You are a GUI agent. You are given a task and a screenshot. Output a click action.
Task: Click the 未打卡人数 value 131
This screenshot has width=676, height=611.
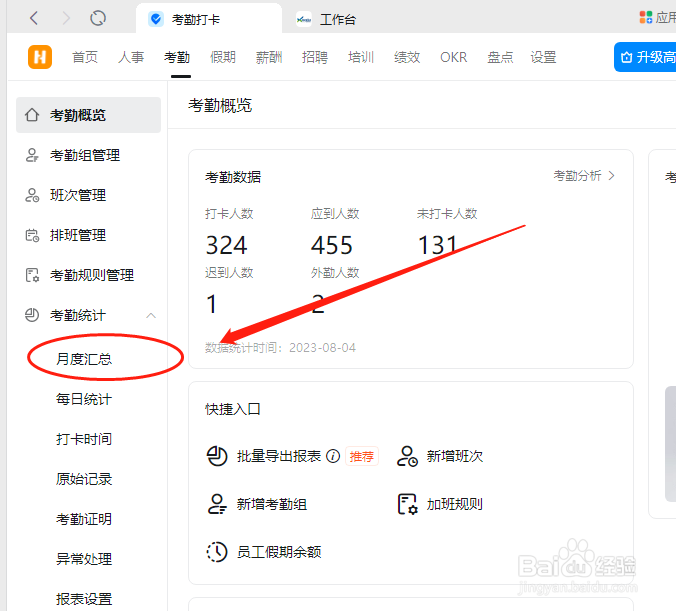[437, 245]
